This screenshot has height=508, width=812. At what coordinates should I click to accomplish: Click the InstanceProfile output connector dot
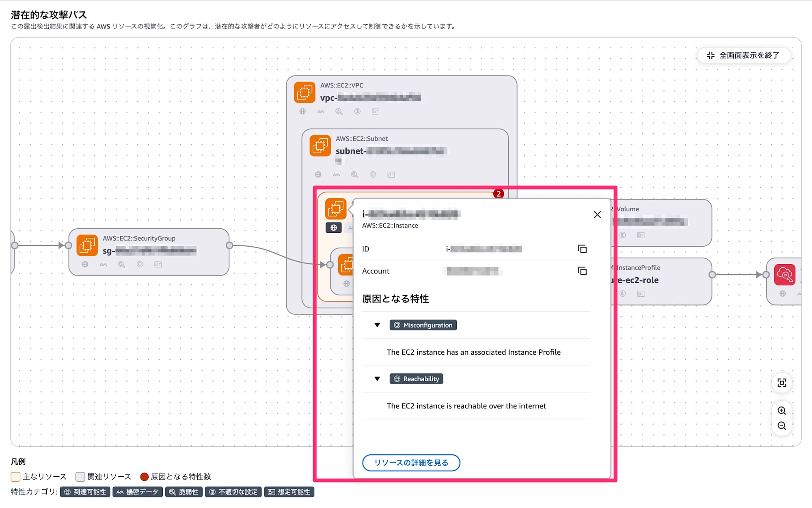coord(712,275)
